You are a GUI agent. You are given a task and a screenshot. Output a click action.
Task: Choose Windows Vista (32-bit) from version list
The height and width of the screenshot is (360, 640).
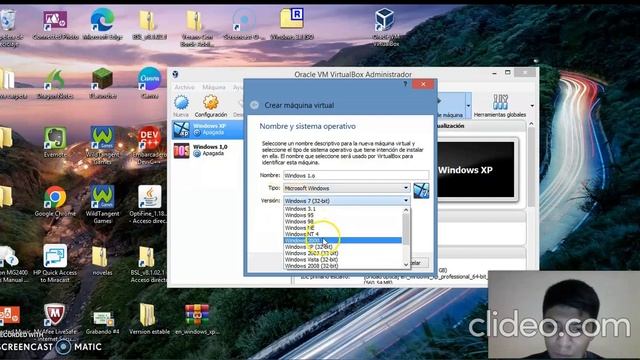tap(342, 260)
